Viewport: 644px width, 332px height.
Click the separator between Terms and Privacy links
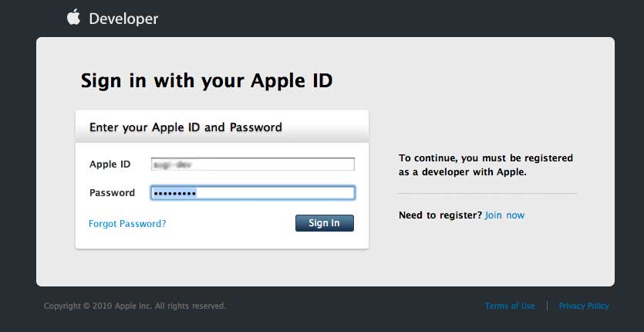pyautogui.click(x=547, y=307)
